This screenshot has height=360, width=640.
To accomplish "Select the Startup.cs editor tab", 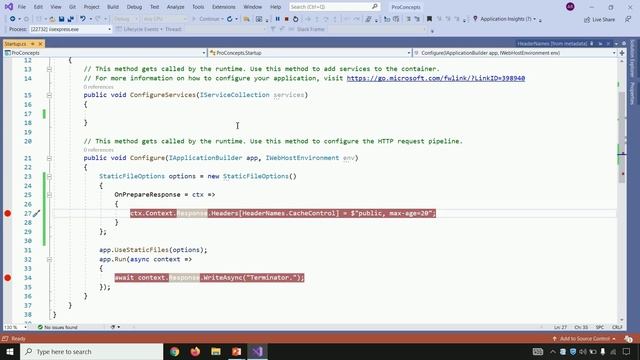I will 15,44.
